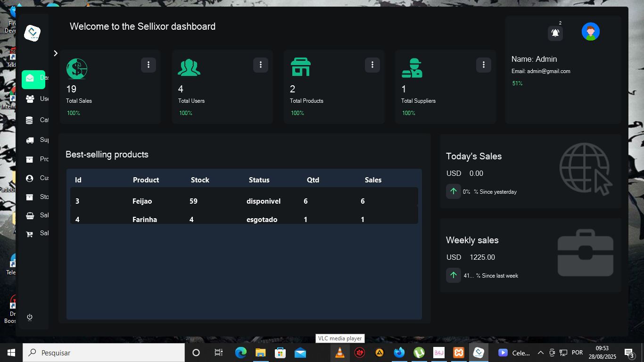Open Total Users card options menu

point(261,65)
